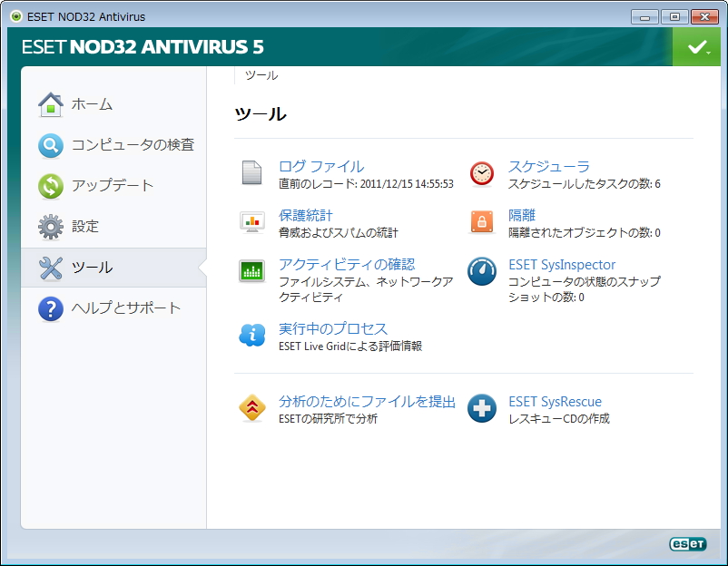Click the green checkmark status indicator
Viewport: 728px width, 566px height.
point(695,46)
